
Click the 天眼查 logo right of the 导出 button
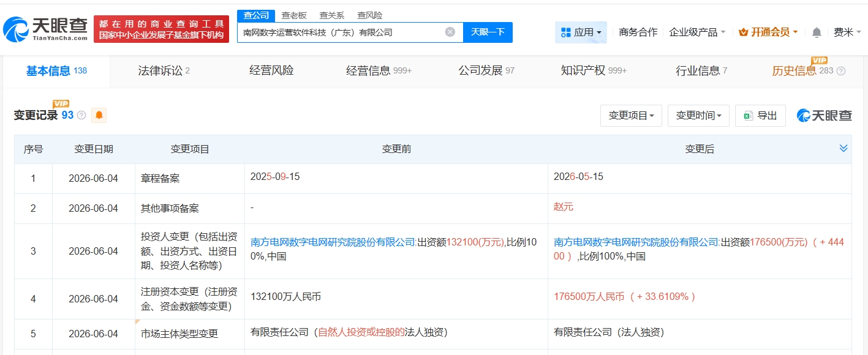[824, 115]
